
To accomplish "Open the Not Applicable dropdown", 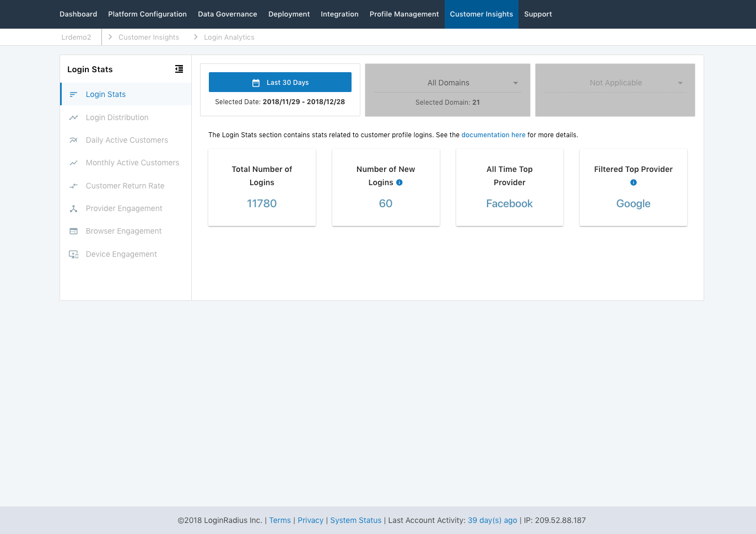I will pos(615,83).
